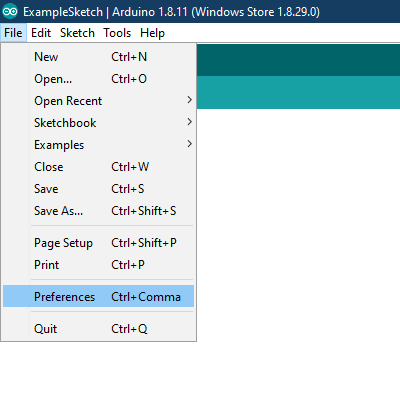Open the Help menu
The image size is (400, 400).
[152, 33]
